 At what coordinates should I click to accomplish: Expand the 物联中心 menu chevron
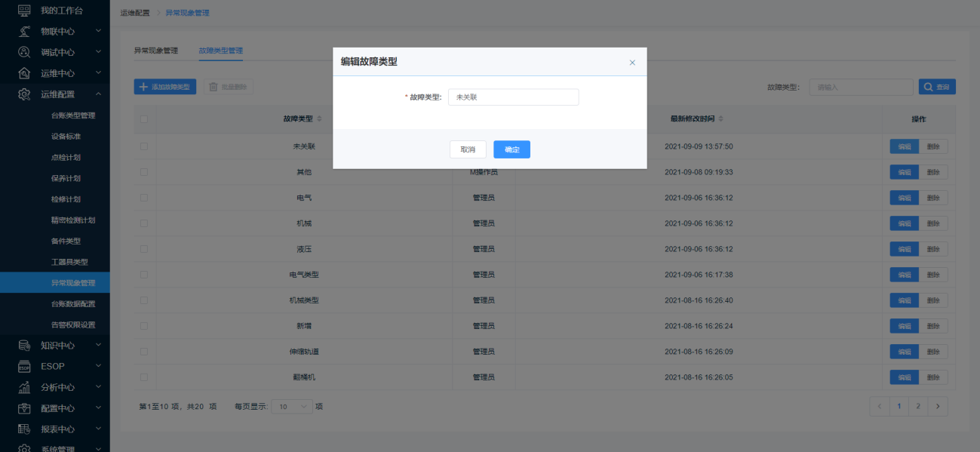[99, 31]
